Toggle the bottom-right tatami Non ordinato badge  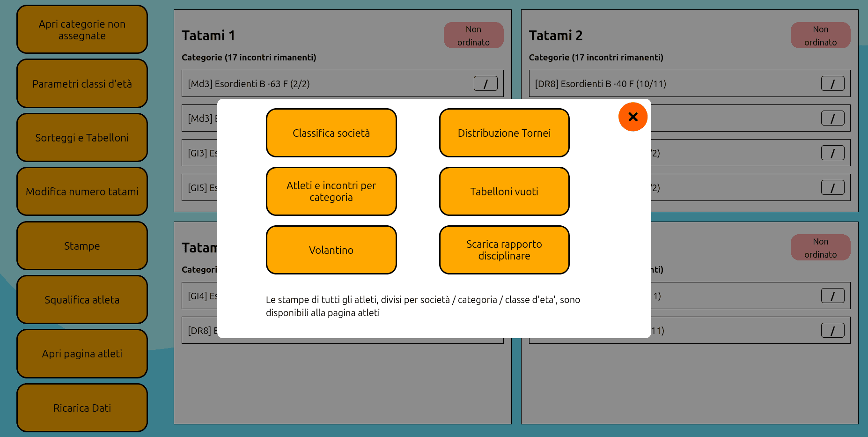[x=820, y=248]
